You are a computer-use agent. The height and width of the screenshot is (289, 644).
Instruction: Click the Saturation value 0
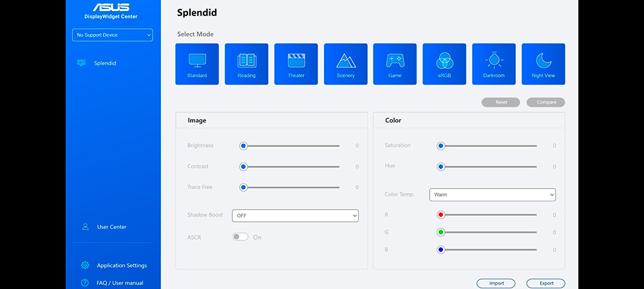point(554,146)
